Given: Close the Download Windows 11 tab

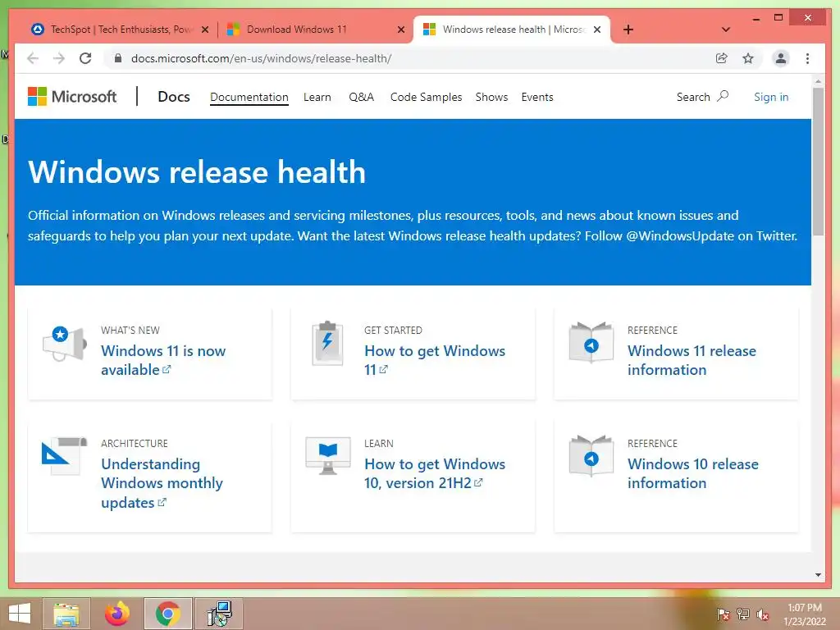Looking at the screenshot, I should [x=400, y=30].
